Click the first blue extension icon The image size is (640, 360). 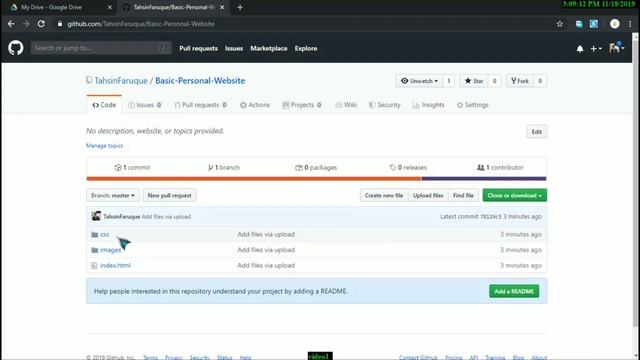click(579, 24)
